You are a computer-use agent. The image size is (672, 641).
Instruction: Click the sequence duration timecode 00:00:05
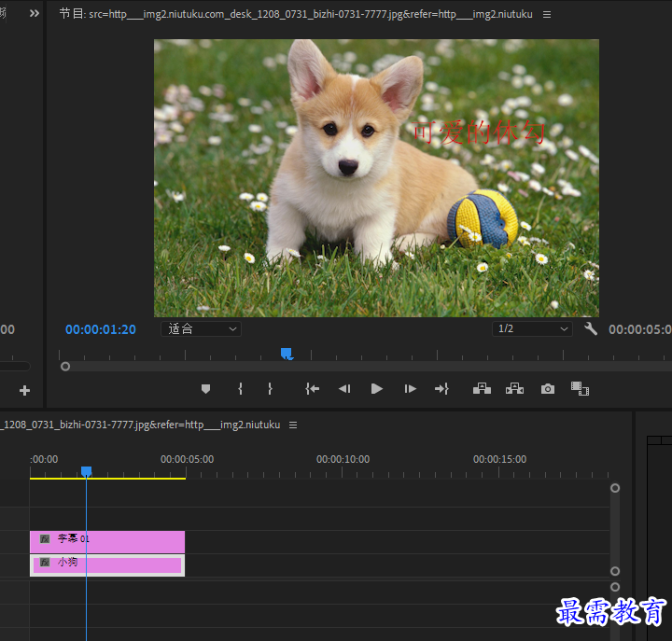[640, 329]
